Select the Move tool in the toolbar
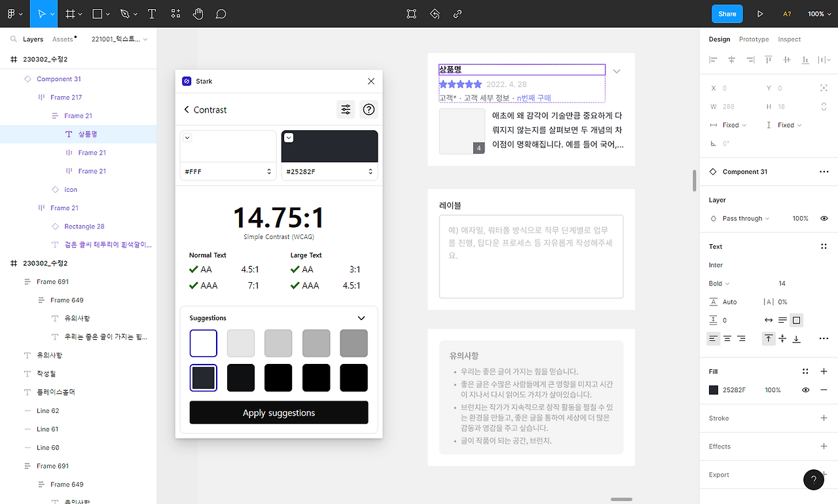Image resolution: width=838 pixels, height=504 pixels. pyautogui.click(x=41, y=13)
